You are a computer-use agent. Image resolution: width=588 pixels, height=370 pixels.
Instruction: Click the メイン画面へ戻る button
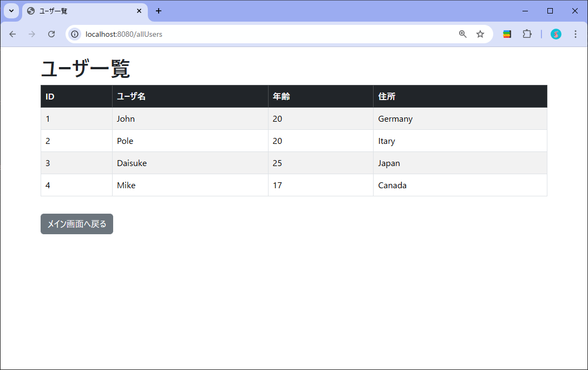coord(76,223)
